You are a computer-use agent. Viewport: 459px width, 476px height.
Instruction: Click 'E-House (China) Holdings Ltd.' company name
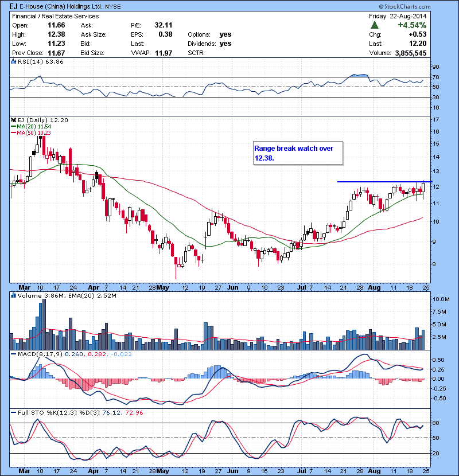[x=61, y=6]
